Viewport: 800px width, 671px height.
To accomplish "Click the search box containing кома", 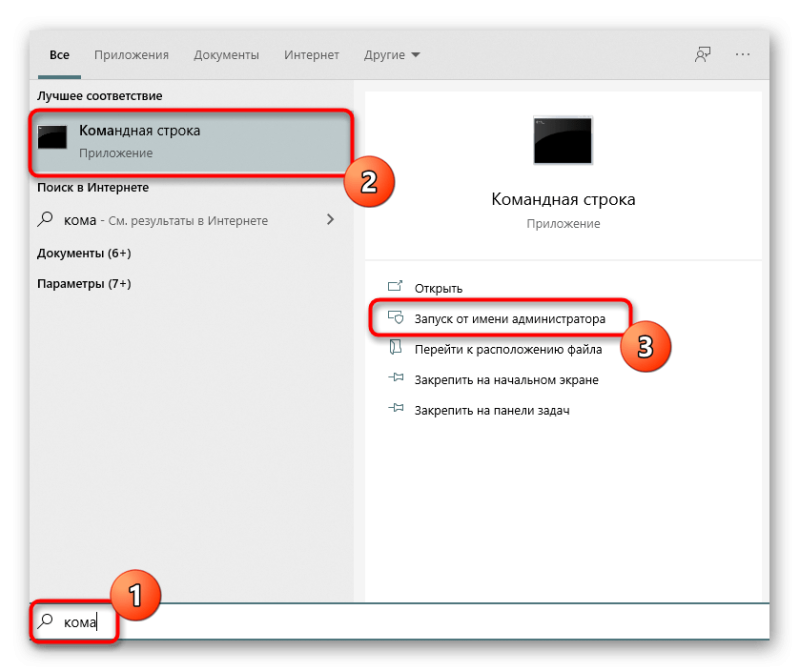I will tap(400, 622).
